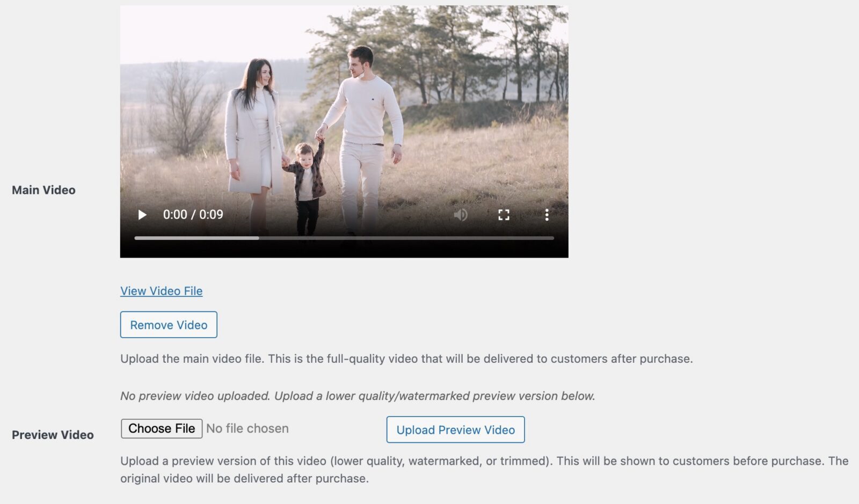
Task: Enter fullscreen mode on video player
Action: coord(504,215)
